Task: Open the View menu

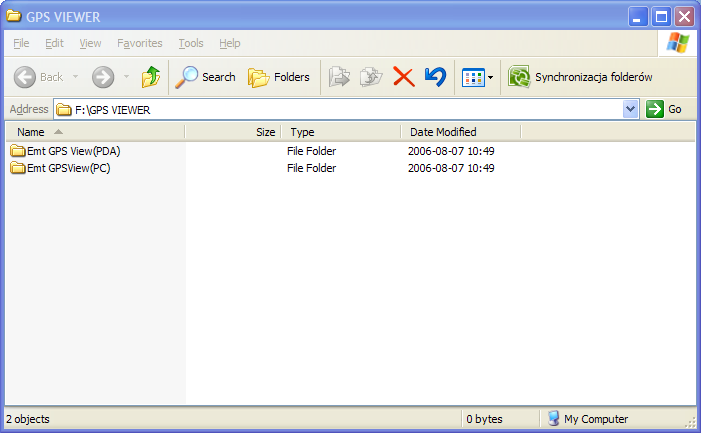Action: click(90, 43)
